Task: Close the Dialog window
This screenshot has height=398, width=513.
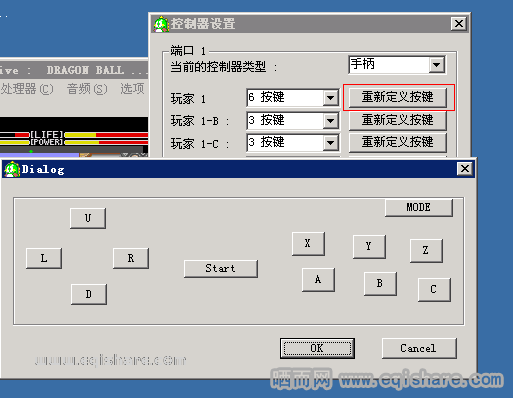Action: click(x=465, y=169)
